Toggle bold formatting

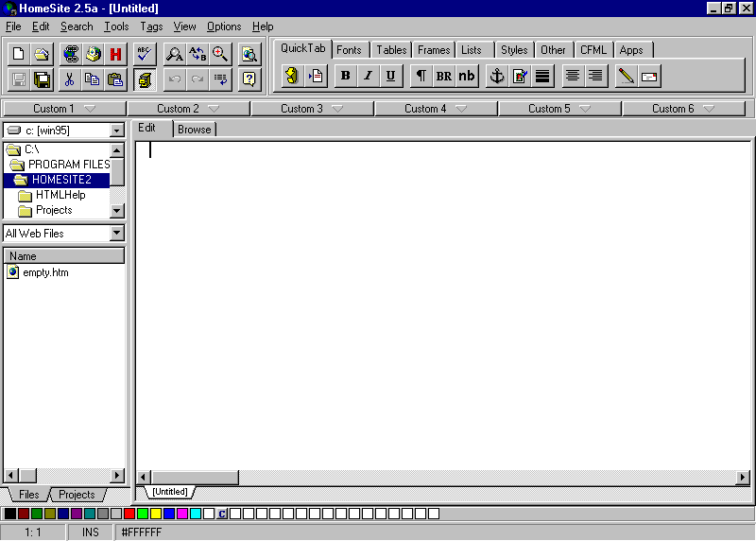345,76
